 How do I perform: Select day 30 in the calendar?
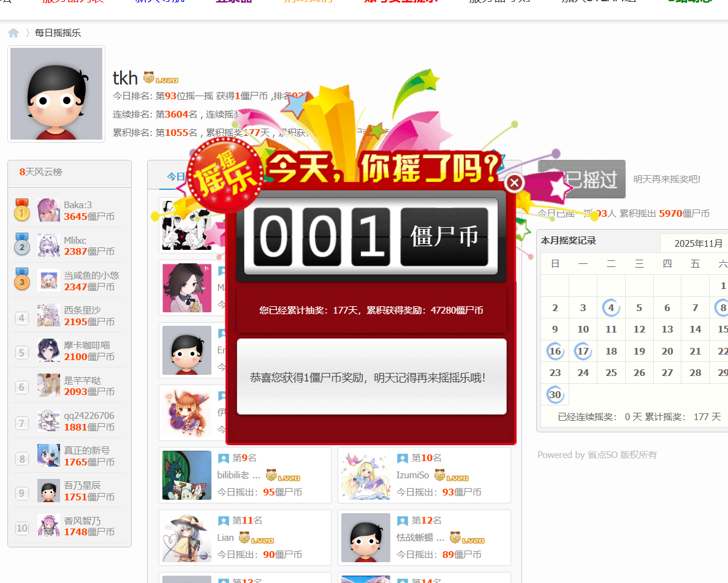(555, 395)
